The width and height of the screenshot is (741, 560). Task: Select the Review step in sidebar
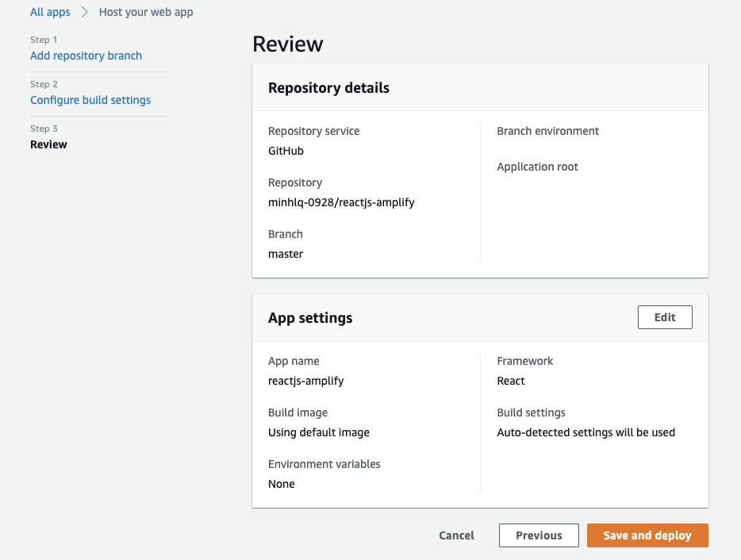pyautogui.click(x=48, y=144)
